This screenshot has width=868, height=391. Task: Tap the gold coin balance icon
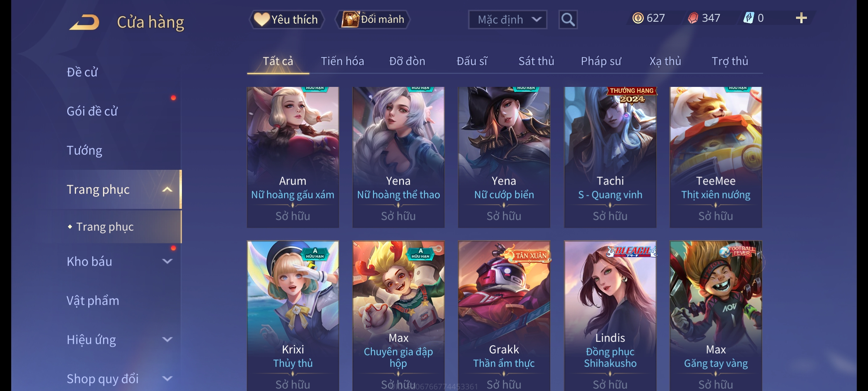[x=638, y=18]
